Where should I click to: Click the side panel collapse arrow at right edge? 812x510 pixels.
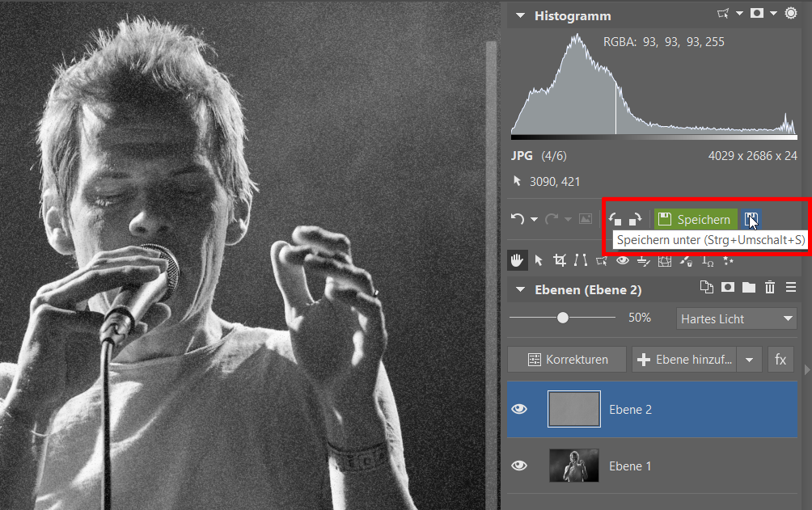(807, 369)
